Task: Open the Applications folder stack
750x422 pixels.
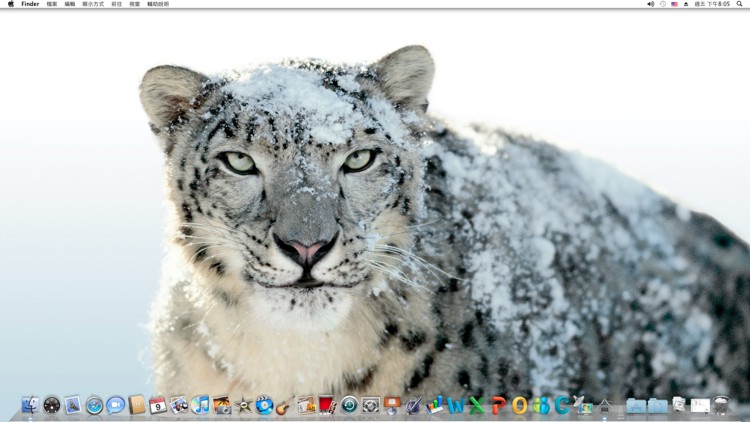Action: point(636,406)
